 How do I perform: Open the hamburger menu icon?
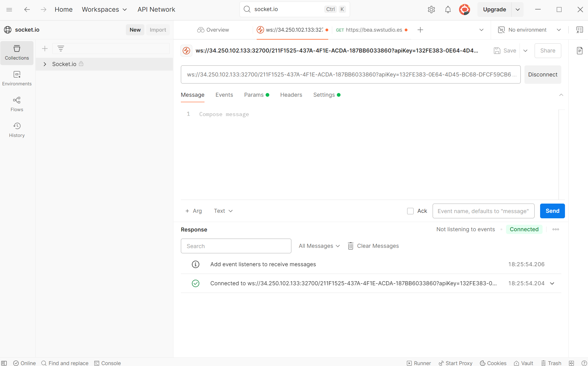(x=9, y=10)
